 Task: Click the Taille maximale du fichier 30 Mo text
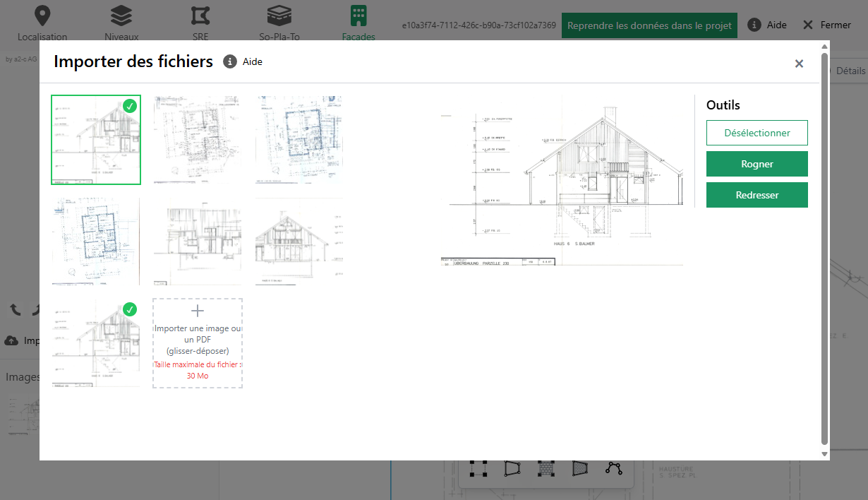[198, 370]
